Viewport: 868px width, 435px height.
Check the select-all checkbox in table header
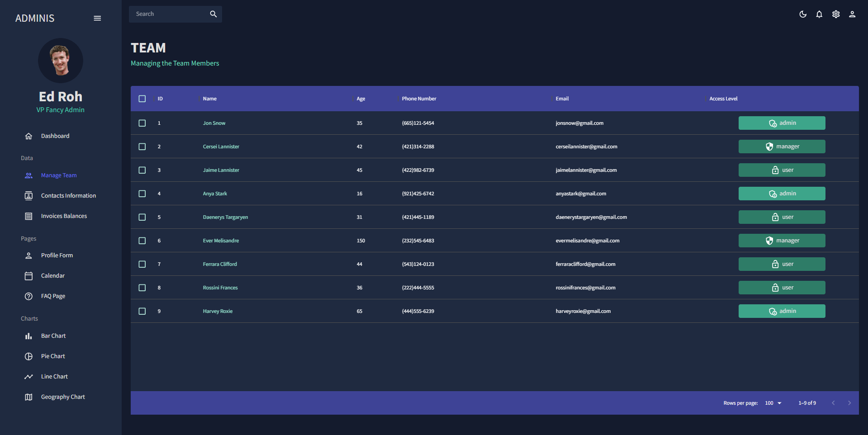pyautogui.click(x=142, y=99)
